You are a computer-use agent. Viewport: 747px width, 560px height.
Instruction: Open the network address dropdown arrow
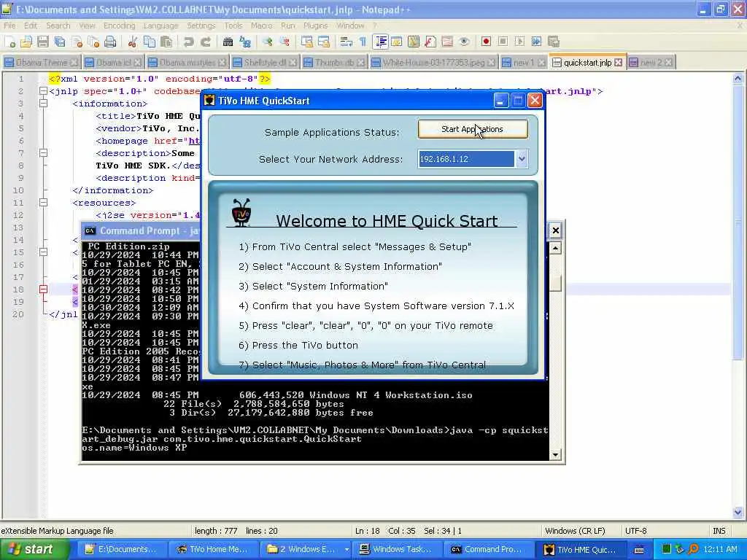point(522,159)
